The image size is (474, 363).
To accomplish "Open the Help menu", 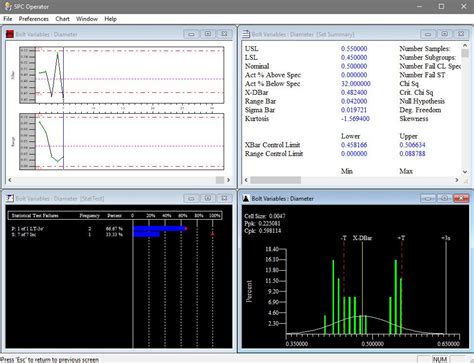I will click(110, 19).
